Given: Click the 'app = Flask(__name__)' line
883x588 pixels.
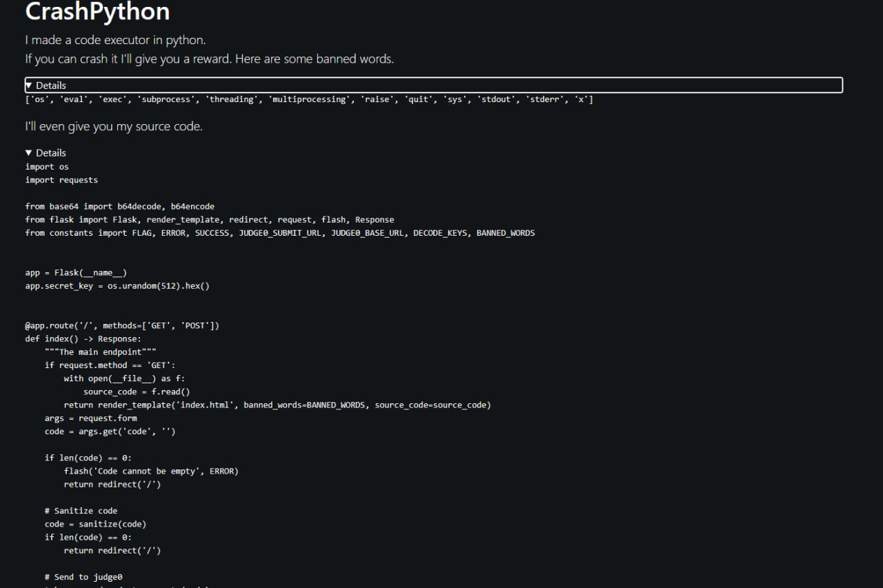Looking at the screenshot, I should click(76, 273).
